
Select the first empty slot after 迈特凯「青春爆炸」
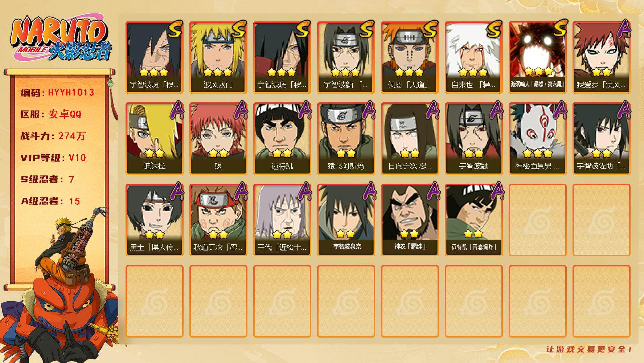pyautogui.click(x=537, y=220)
